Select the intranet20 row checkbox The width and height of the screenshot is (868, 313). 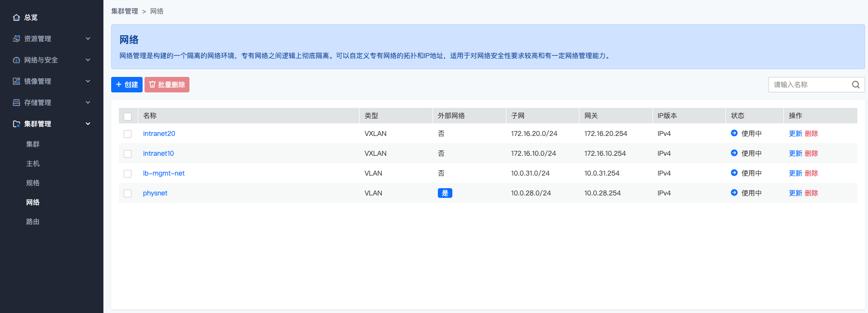tap(128, 134)
